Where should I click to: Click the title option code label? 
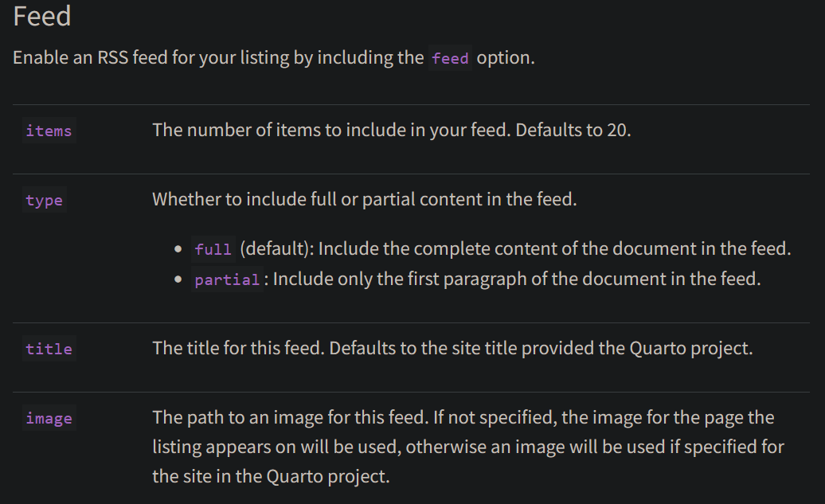(x=49, y=348)
